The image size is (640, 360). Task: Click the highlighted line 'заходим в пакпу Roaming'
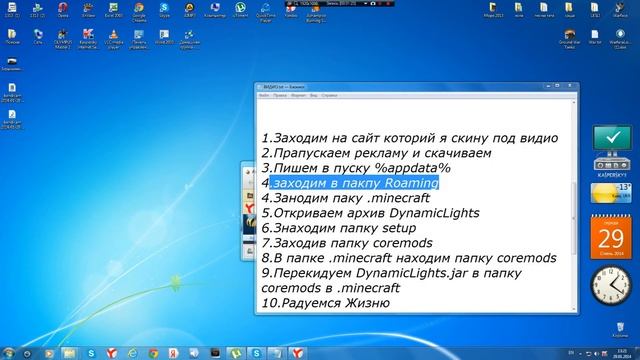click(x=354, y=183)
